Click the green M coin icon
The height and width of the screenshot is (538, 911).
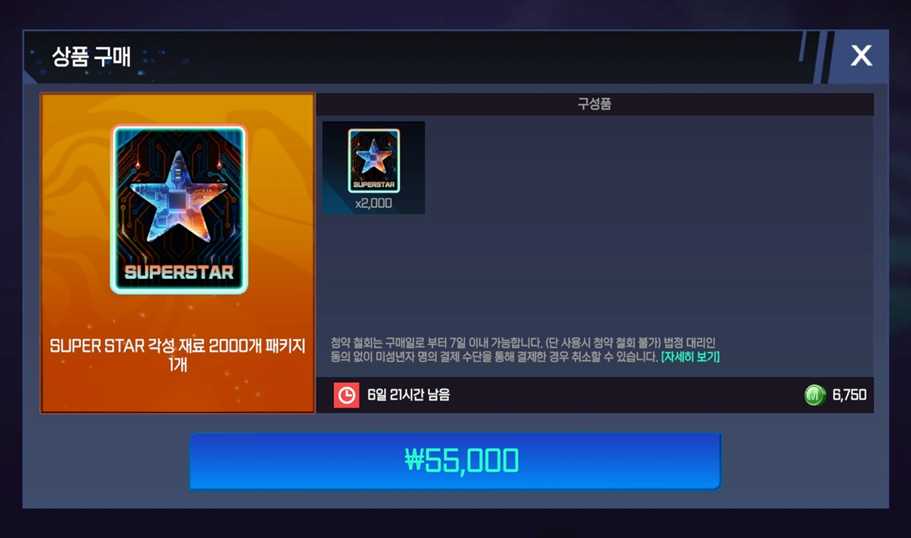(815, 395)
